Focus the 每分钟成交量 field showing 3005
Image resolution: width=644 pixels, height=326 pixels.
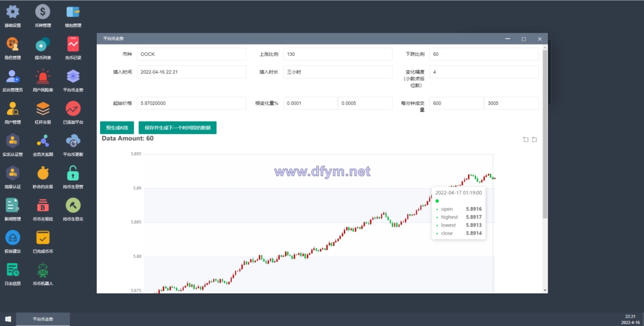(x=511, y=103)
